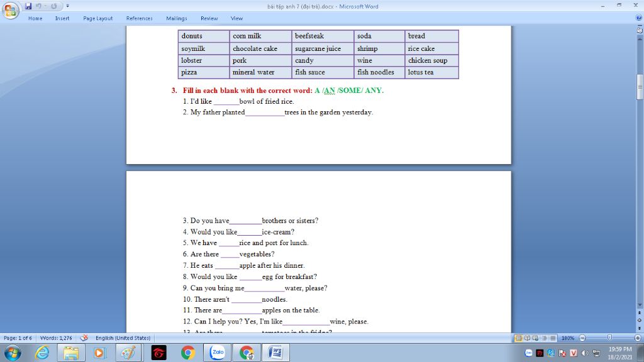This screenshot has width=644, height=362.
Task: Click the Zoom Out minus button
Action: (582, 338)
